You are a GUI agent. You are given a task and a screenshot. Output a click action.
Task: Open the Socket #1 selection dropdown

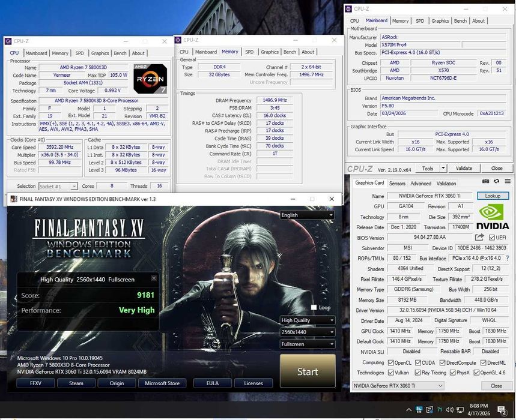[x=58, y=187]
